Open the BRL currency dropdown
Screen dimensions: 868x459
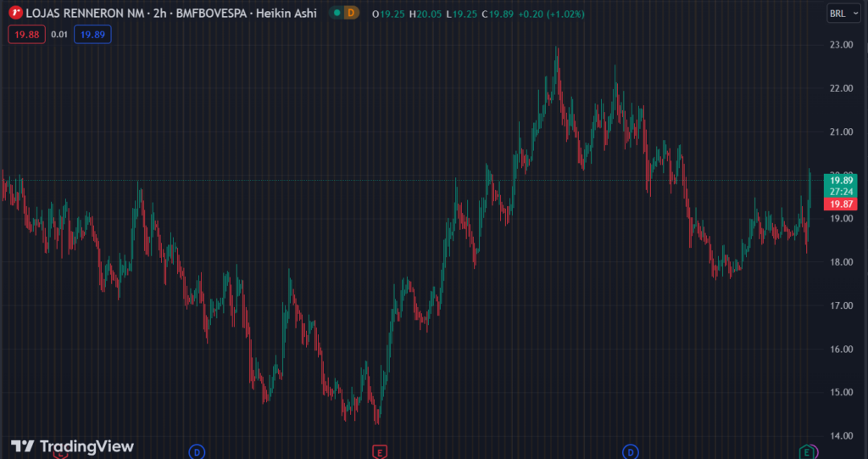click(x=843, y=14)
